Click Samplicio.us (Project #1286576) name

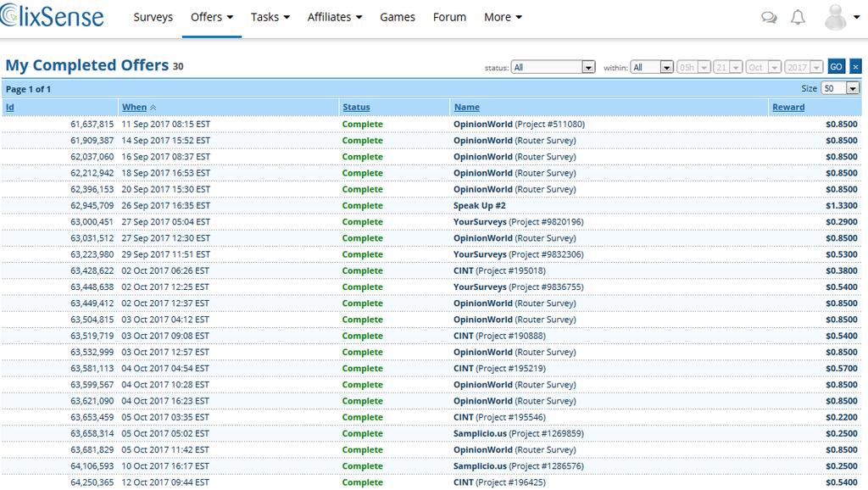[518, 466]
